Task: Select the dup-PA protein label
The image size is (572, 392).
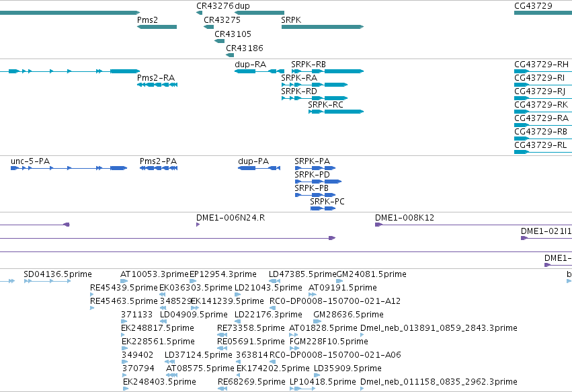Action: click(x=253, y=161)
